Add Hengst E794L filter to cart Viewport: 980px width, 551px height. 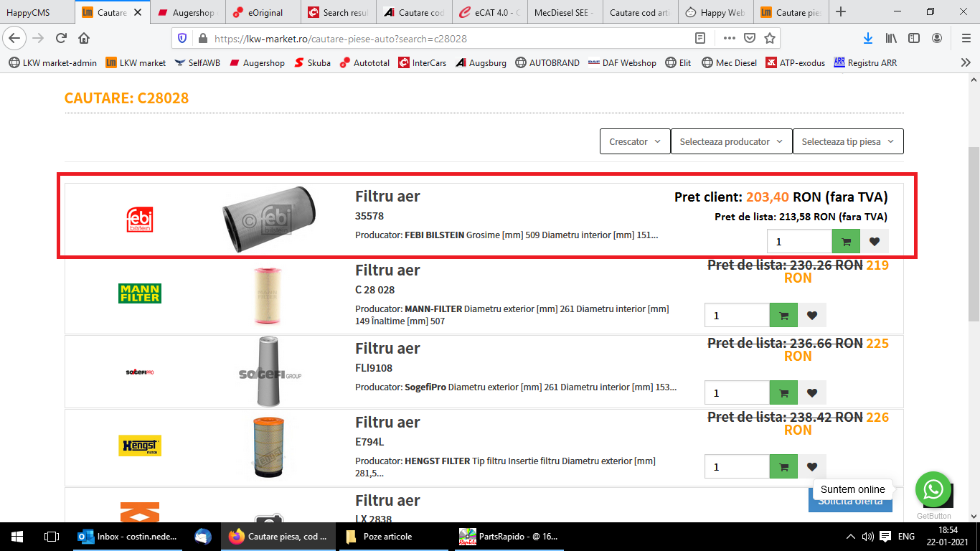click(783, 466)
